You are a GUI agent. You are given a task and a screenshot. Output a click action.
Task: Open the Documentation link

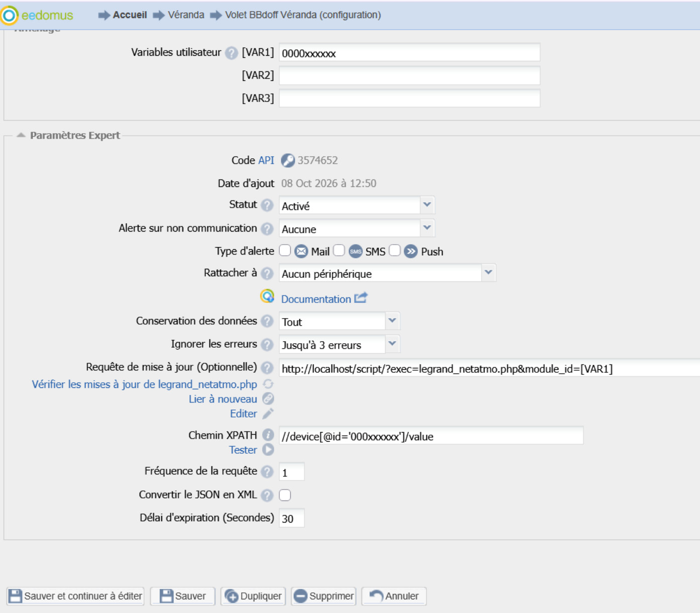316,299
